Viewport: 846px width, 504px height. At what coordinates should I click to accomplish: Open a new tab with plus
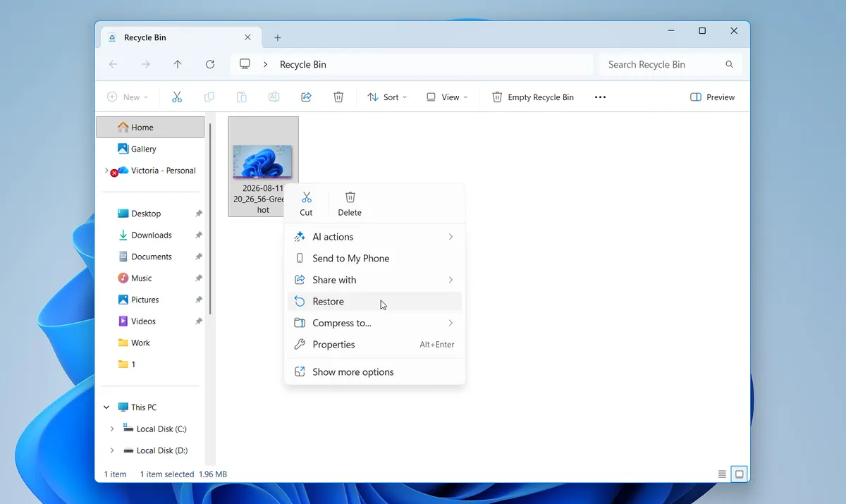(278, 37)
